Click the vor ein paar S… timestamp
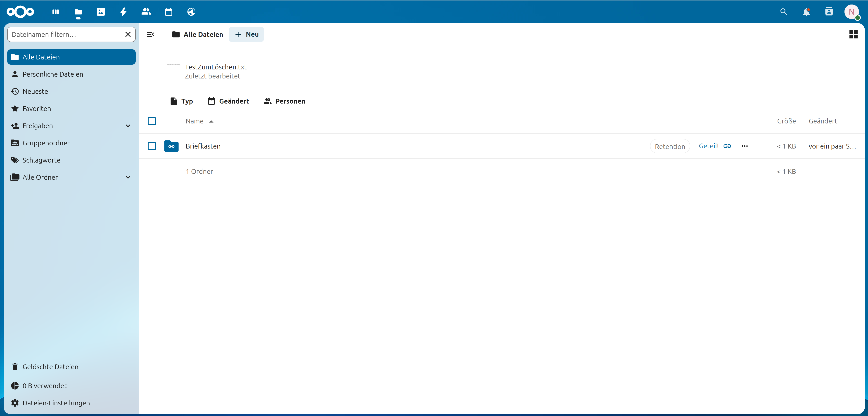868x416 pixels. pos(832,146)
